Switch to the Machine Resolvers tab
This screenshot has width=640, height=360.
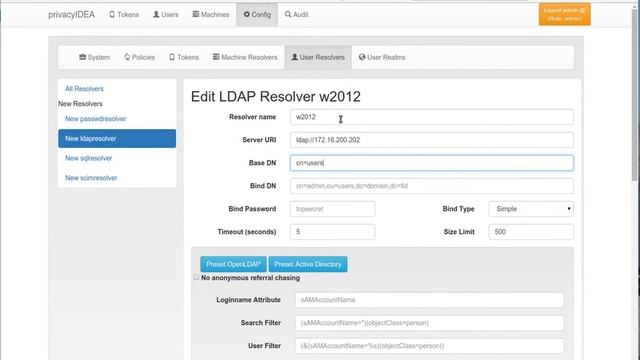click(x=245, y=58)
